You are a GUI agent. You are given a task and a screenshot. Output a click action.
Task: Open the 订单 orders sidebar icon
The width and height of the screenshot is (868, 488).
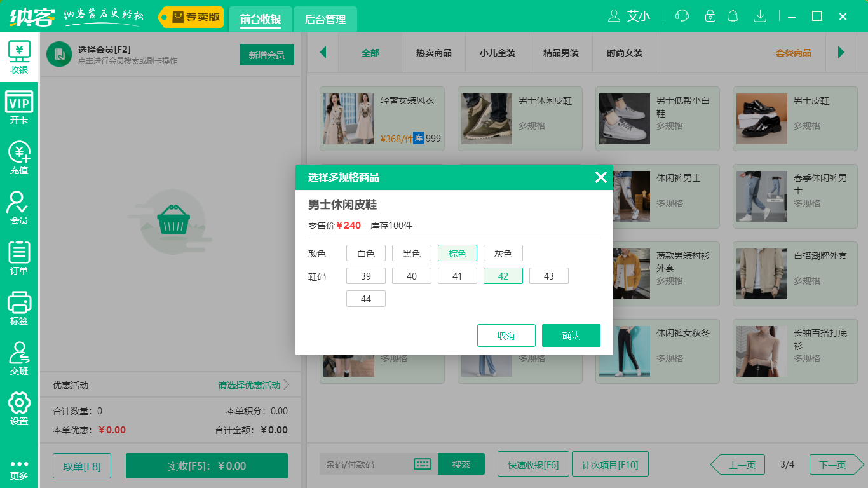[x=19, y=259]
